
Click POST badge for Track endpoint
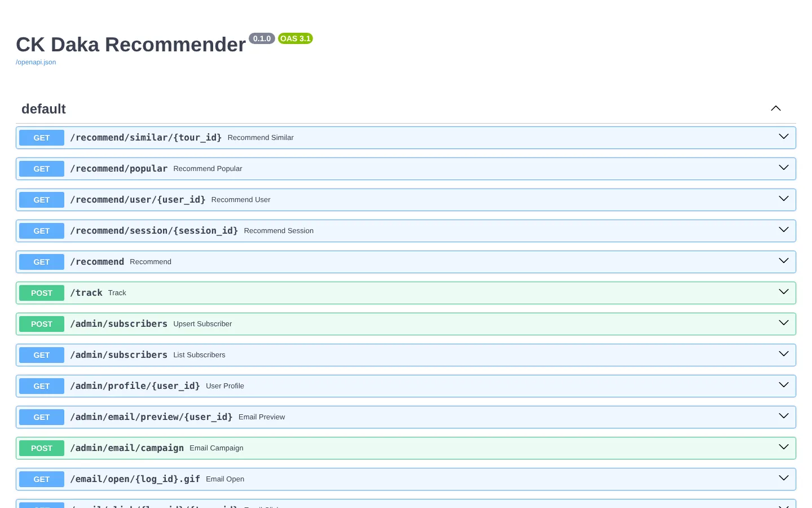point(42,293)
